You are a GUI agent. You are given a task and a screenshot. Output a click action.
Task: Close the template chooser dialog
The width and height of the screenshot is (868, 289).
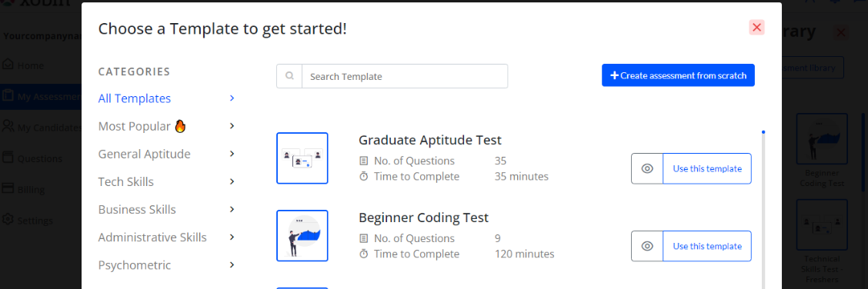tap(756, 28)
